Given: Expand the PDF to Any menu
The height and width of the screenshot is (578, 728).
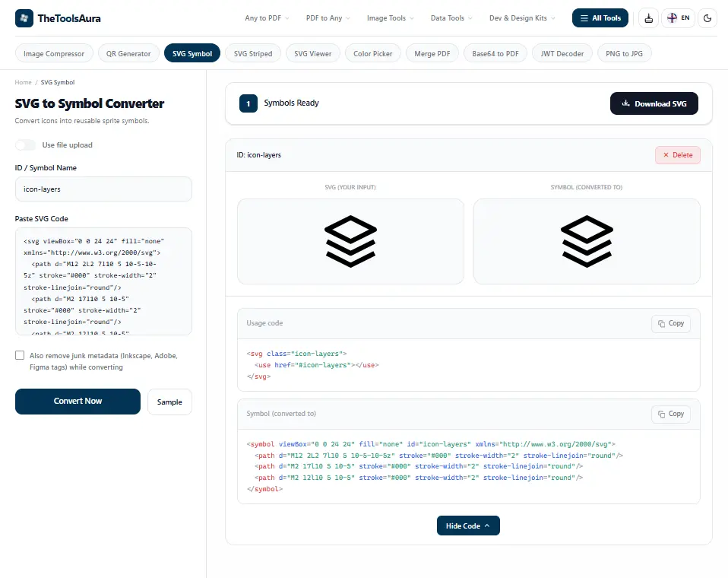Looking at the screenshot, I should (x=328, y=18).
